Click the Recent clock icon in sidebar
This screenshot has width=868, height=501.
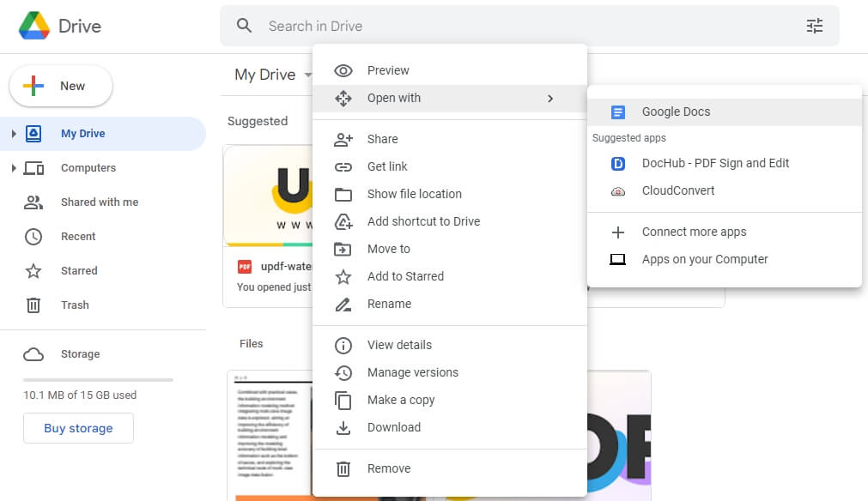(33, 237)
